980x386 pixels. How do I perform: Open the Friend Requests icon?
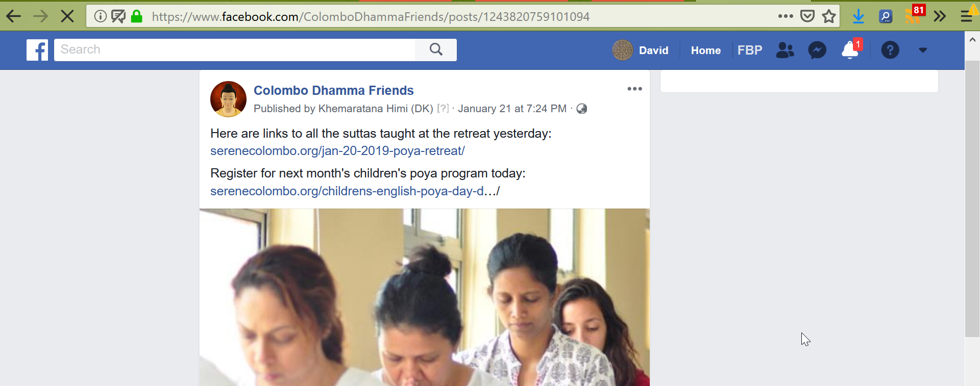(785, 50)
